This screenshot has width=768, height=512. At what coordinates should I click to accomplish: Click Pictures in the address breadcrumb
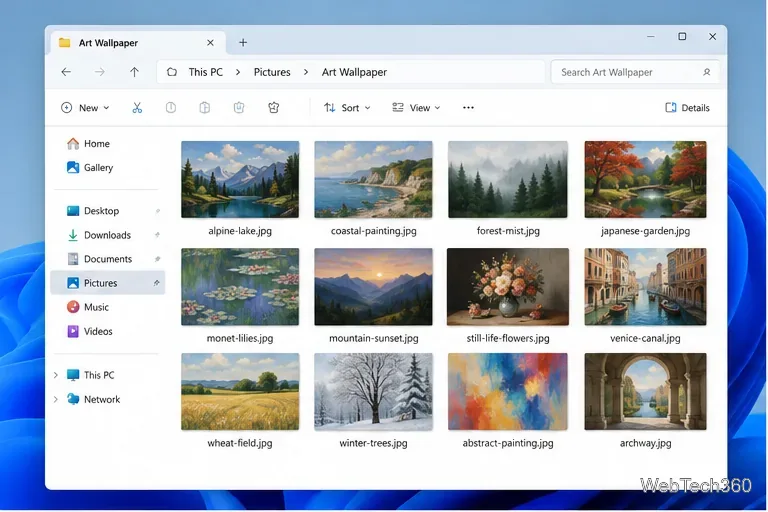click(x=272, y=72)
